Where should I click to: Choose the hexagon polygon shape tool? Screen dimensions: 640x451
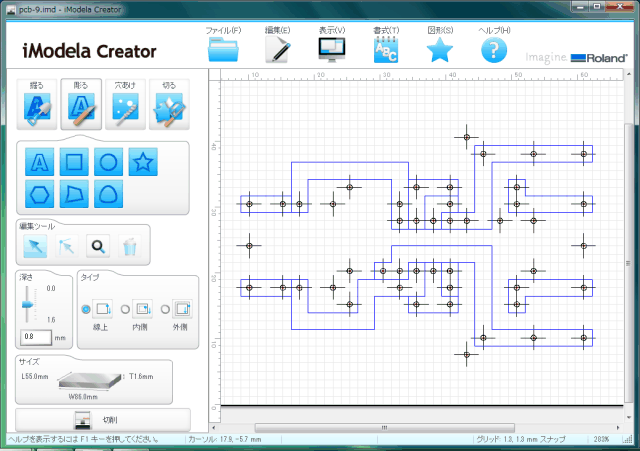(x=39, y=194)
